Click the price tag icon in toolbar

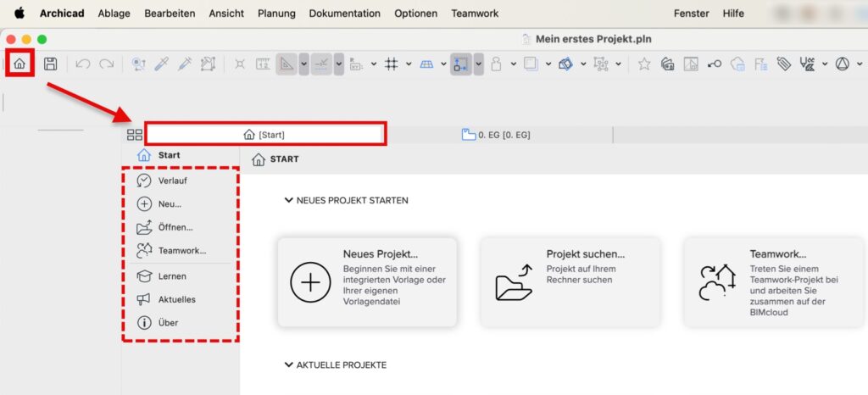pos(784,64)
